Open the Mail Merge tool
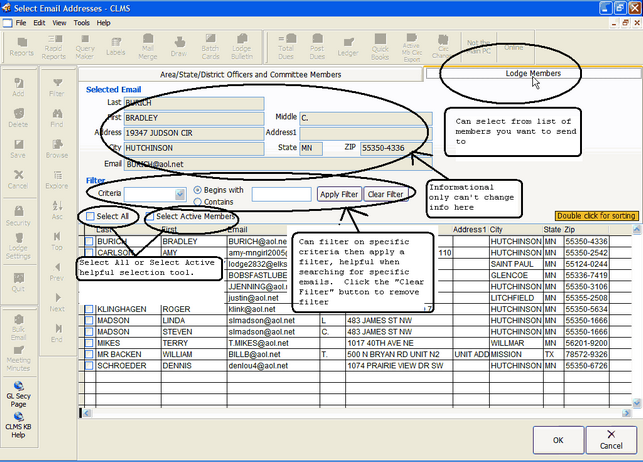 click(x=148, y=47)
